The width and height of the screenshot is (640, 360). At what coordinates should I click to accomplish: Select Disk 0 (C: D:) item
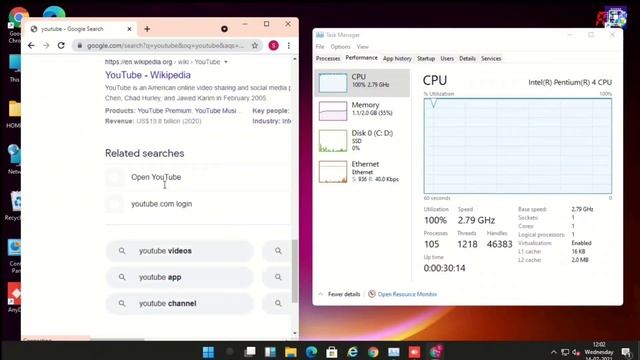tap(362, 140)
